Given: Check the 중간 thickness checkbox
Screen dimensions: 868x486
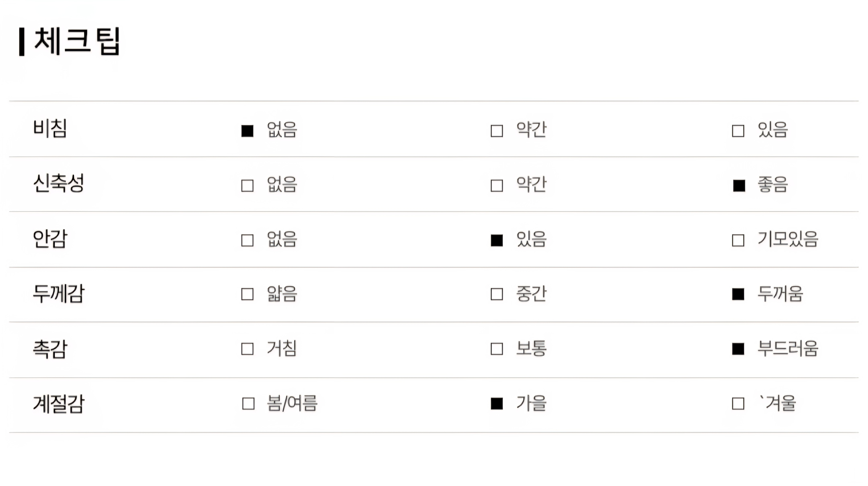Looking at the screenshot, I should (x=497, y=294).
